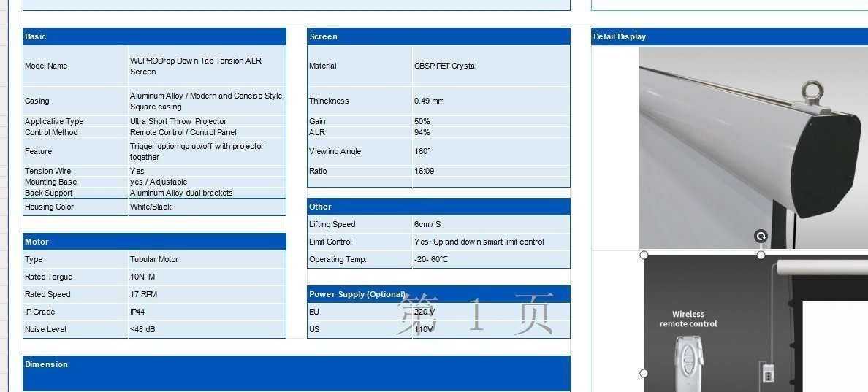Viewport: 868px width, 392px height.
Task: Click the top-middle resize handle of selected image
Action: tap(761, 255)
